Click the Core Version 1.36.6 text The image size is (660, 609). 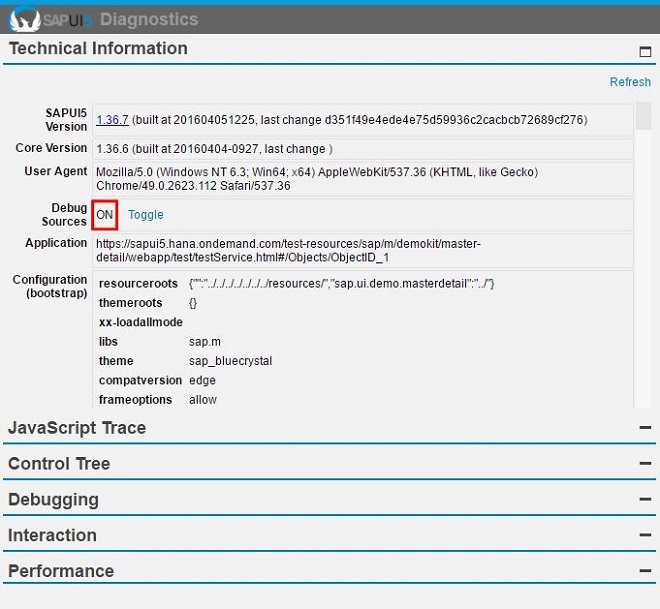point(214,149)
